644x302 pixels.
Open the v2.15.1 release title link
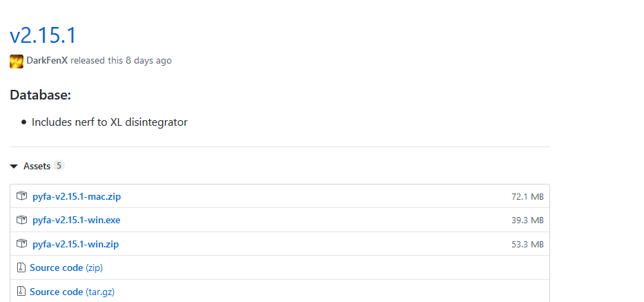[x=43, y=35]
